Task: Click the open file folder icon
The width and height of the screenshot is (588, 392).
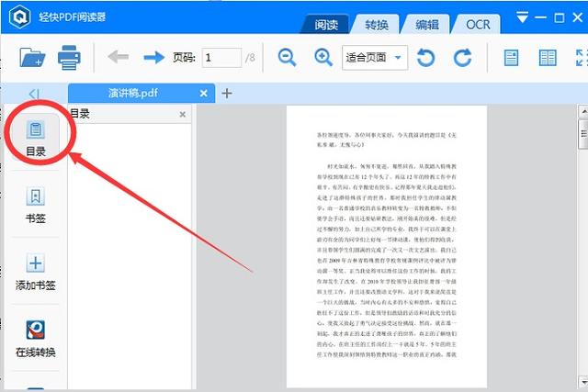Action: (x=32, y=58)
